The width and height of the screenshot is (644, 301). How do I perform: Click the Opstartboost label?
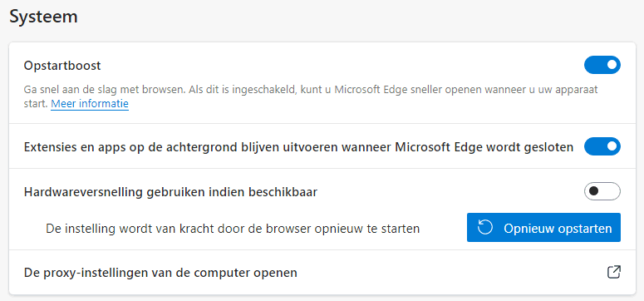point(62,66)
